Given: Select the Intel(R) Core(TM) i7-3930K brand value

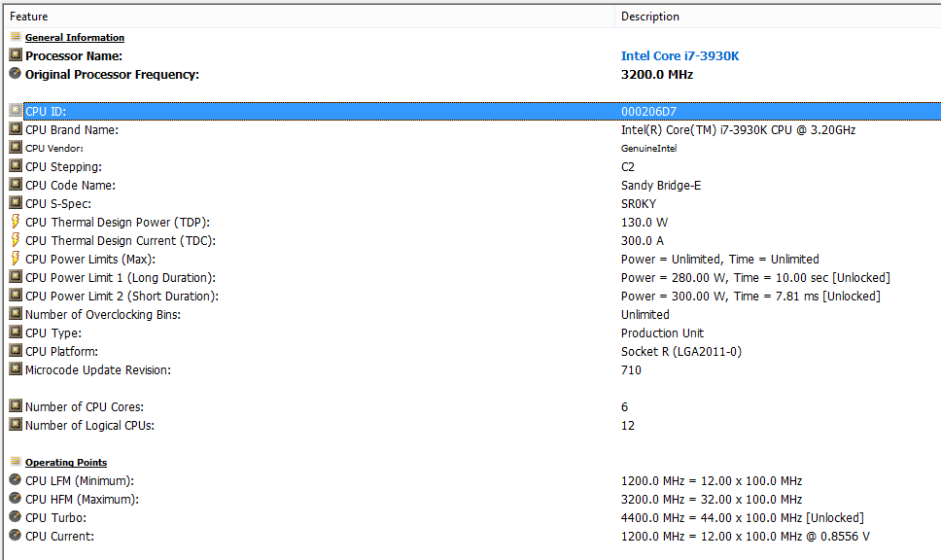Looking at the screenshot, I should [738, 130].
